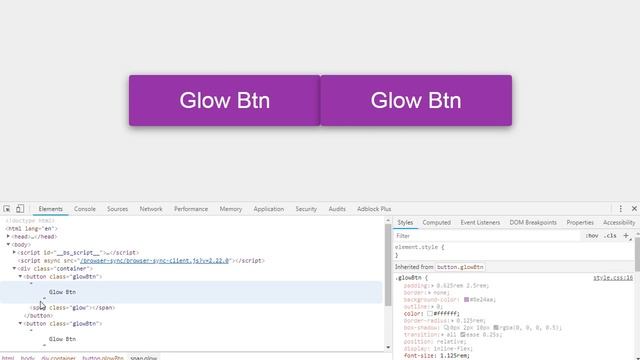Switch to Properties sidebar tab
The width and height of the screenshot is (640, 360).
pos(580,222)
